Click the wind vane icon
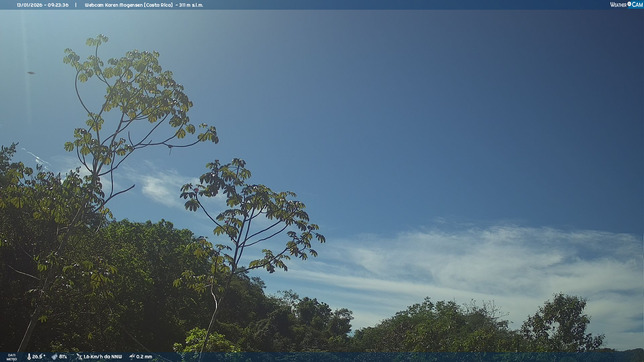Viewport: 644px width, 362px height. [79, 357]
